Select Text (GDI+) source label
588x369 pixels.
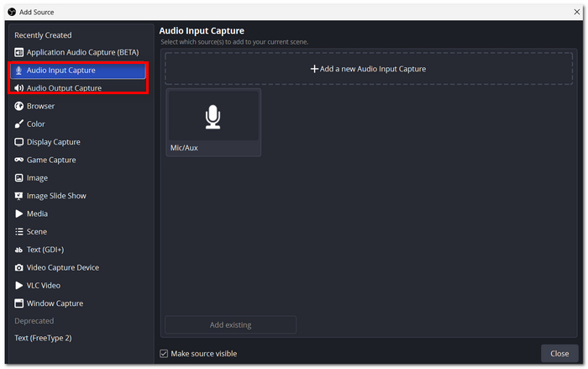click(45, 250)
